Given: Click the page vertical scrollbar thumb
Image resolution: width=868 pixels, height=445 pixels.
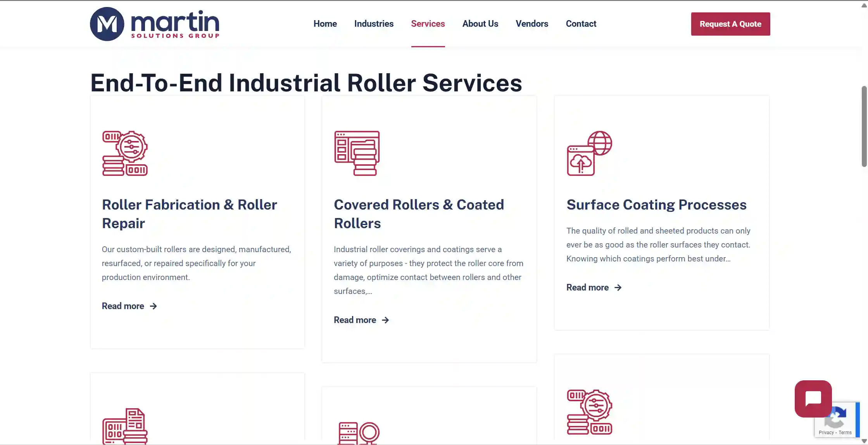Looking at the screenshot, I should pos(864,127).
